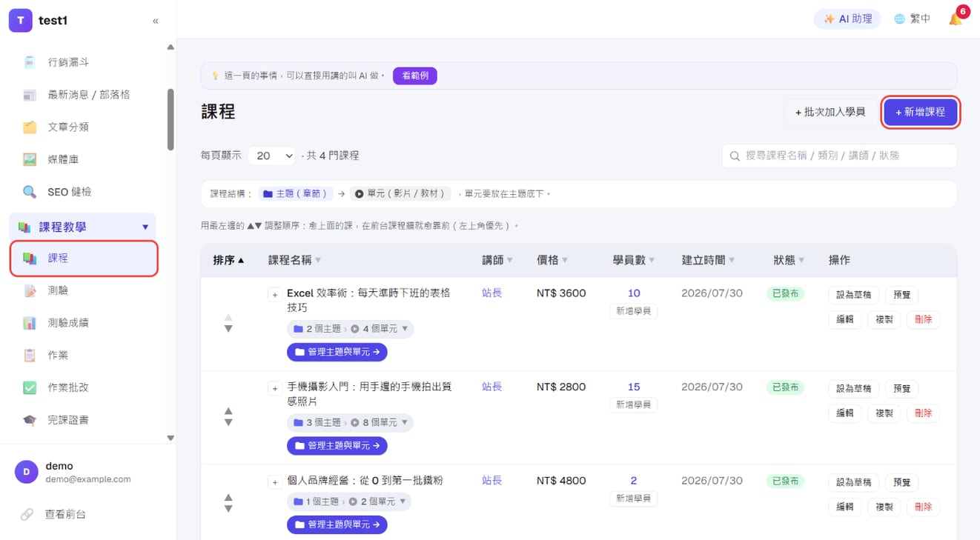
Task: Sort by the 課程名稱 column header
Action: (294, 260)
